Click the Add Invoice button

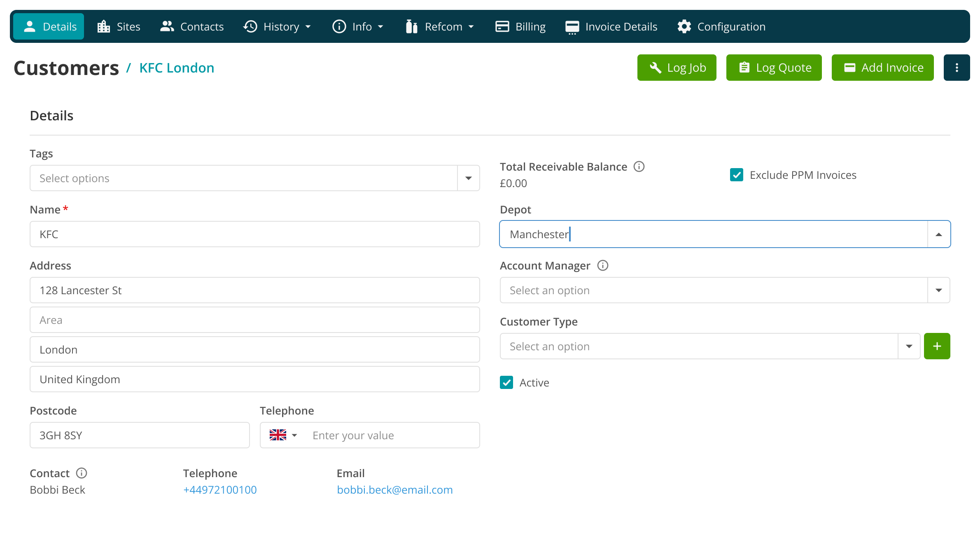pos(883,68)
